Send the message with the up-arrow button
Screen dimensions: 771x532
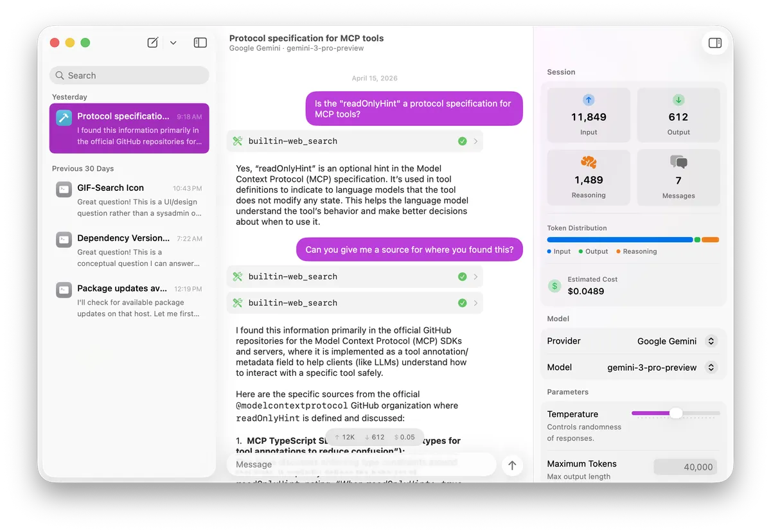point(512,465)
